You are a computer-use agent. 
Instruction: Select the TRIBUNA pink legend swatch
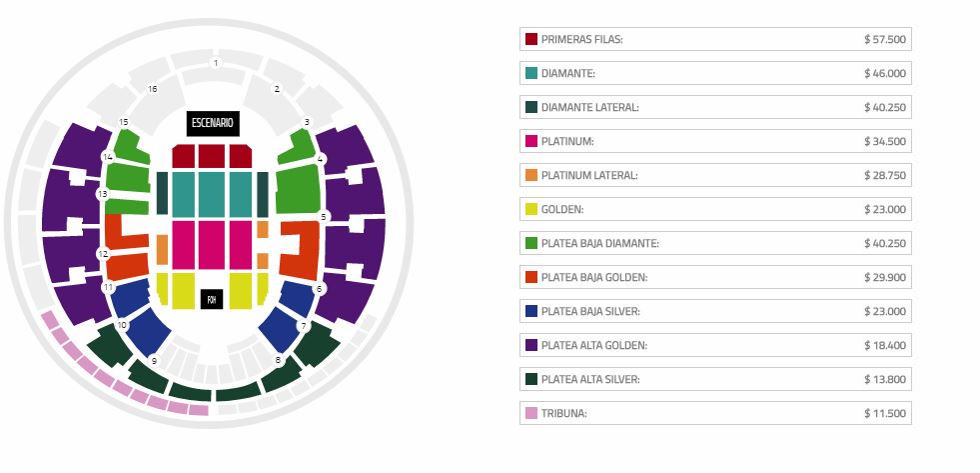pos(530,413)
